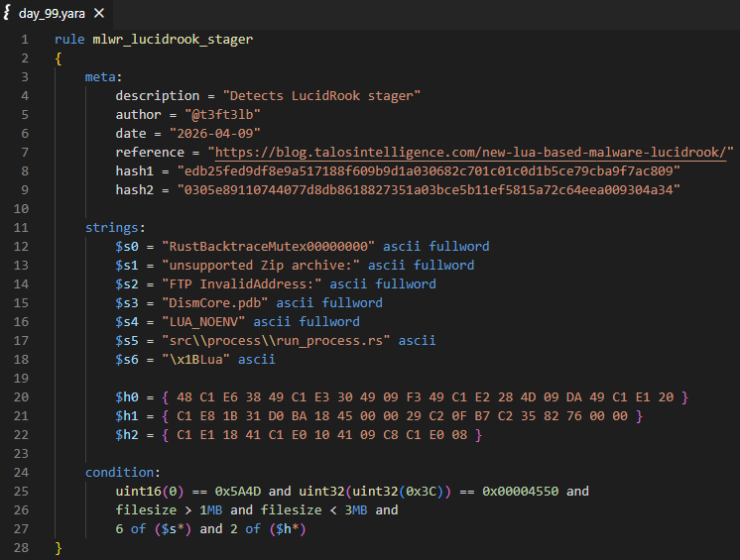Click the 'fullword' modifier on line 12
The image size is (740, 560).
458,247
